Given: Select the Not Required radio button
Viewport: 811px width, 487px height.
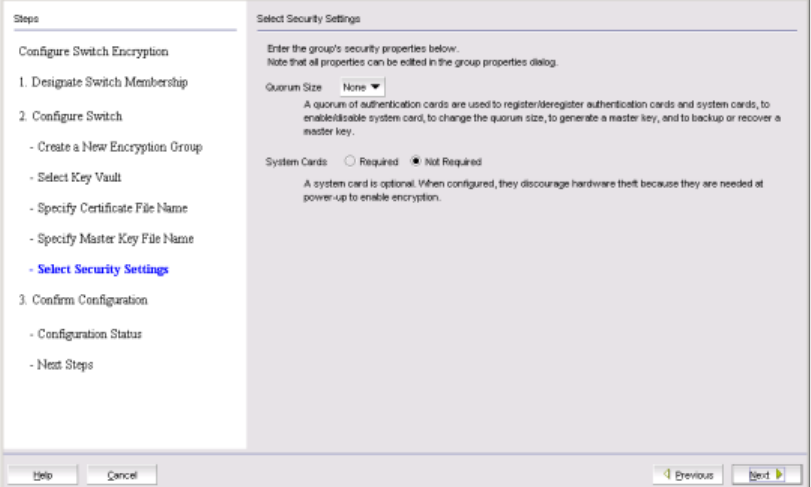Looking at the screenshot, I should 416,161.
